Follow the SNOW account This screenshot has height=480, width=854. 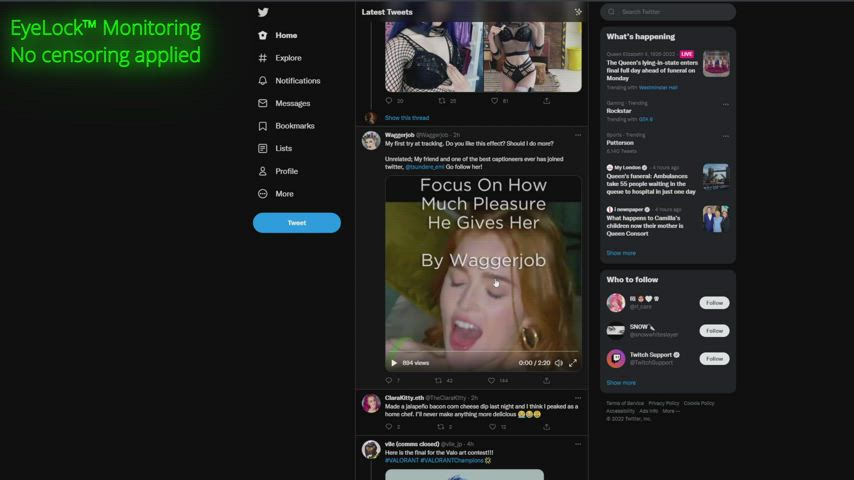(x=714, y=331)
